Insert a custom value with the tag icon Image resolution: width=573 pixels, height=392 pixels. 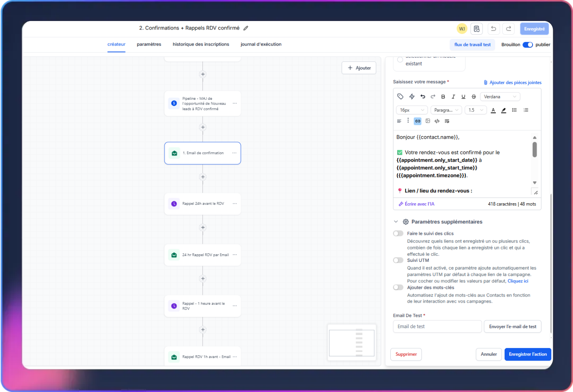[400, 97]
